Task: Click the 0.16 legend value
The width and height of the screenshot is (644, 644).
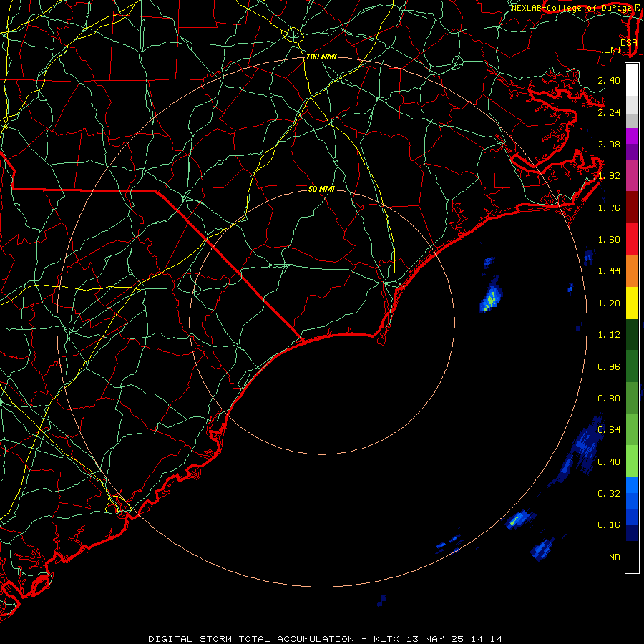Action: (609, 525)
